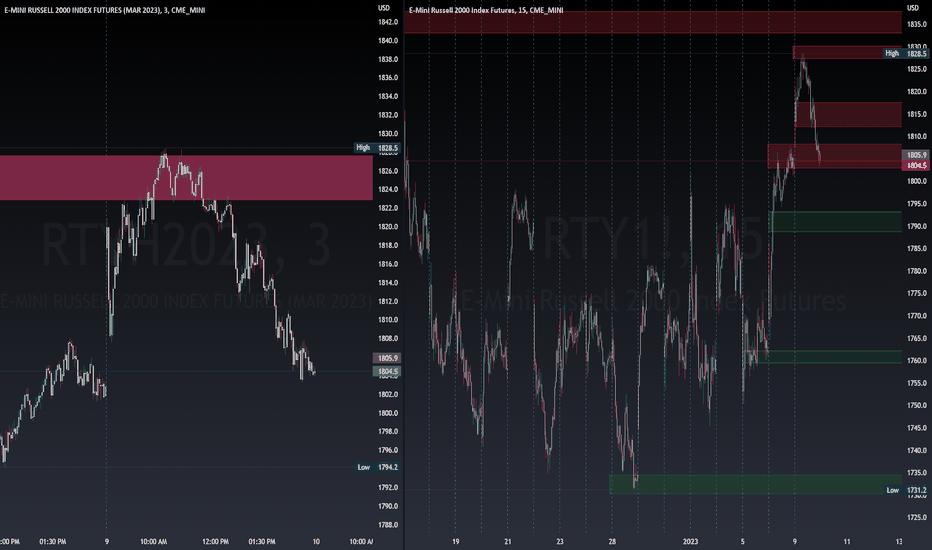Click the Low 1794.2 price label
This screenshot has width=932, height=550.
pyautogui.click(x=378, y=467)
